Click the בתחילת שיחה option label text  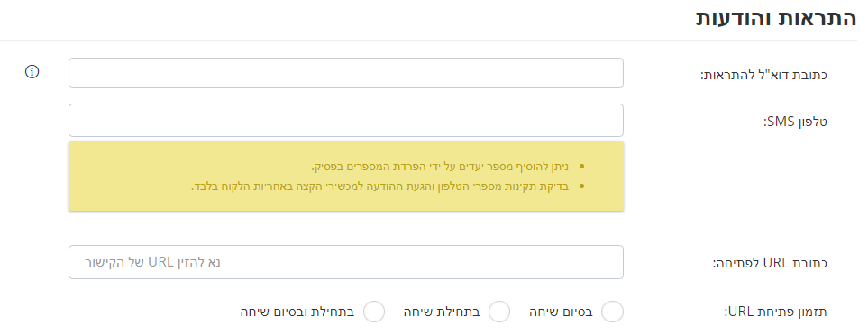point(442,312)
